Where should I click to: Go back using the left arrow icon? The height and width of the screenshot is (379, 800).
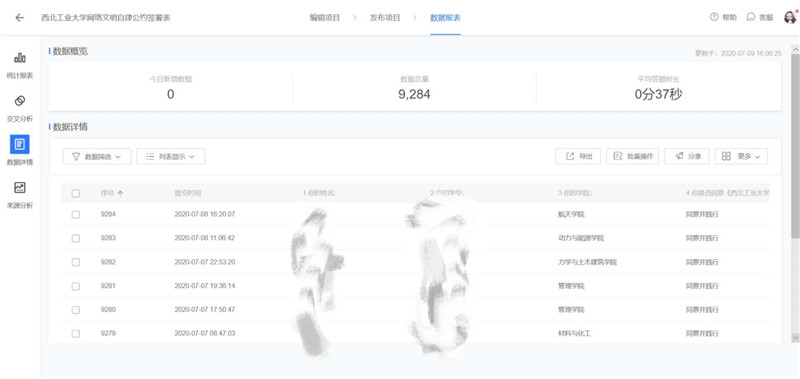coord(19,18)
